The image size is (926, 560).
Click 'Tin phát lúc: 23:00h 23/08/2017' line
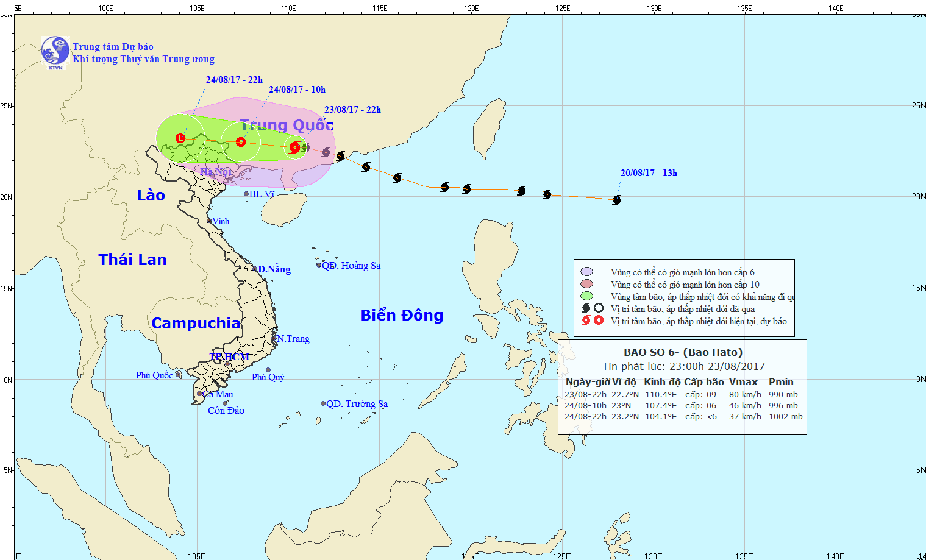[683, 366]
